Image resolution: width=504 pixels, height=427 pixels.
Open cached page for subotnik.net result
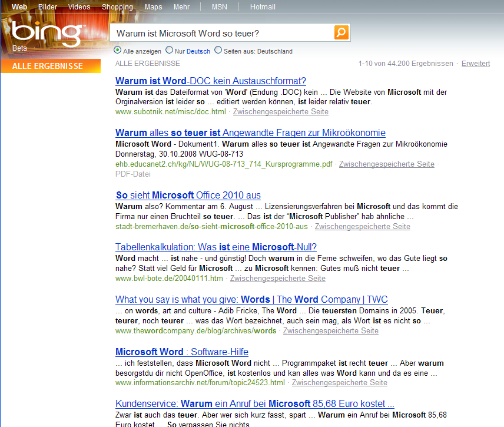click(x=280, y=112)
